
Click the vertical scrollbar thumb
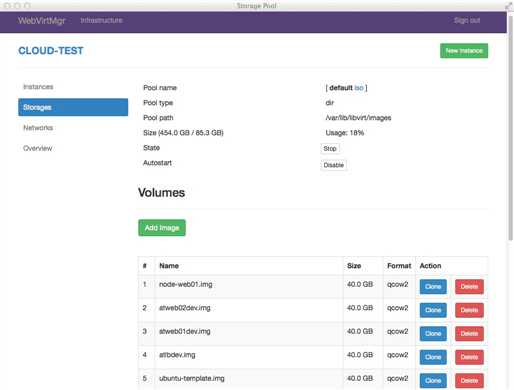coord(510,127)
